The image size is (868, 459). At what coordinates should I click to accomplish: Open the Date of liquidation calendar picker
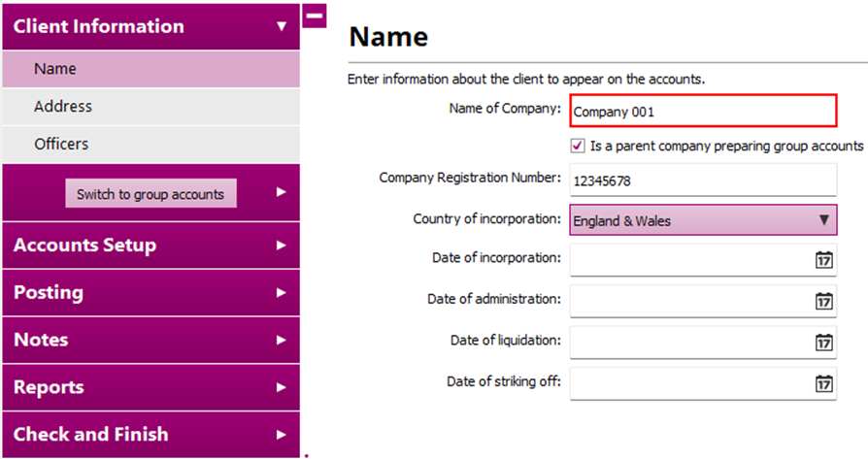tap(823, 342)
